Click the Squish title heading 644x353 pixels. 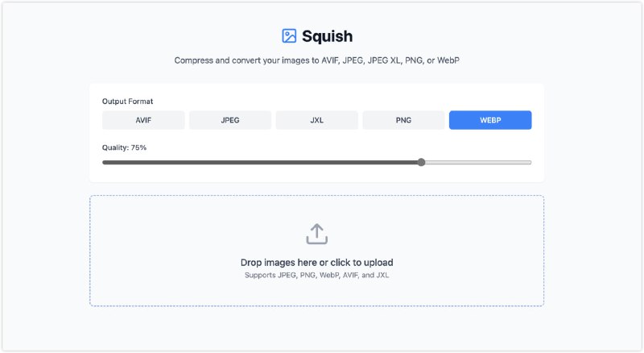pos(327,36)
